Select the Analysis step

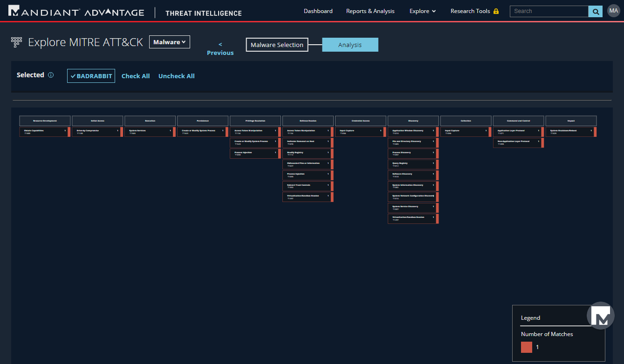click(350, 45)
